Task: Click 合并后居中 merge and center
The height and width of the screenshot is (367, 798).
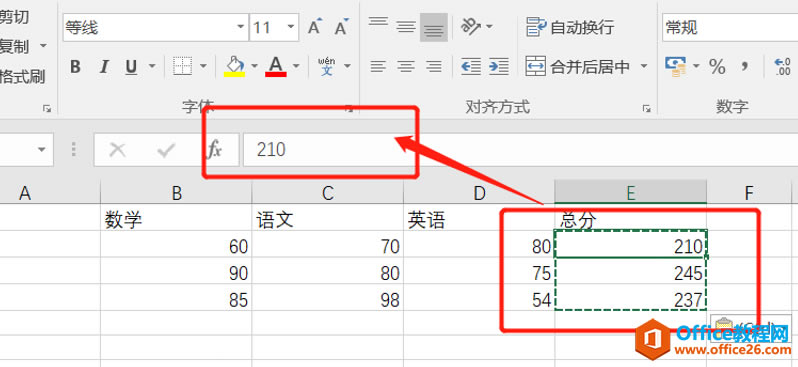Action: click(x=578, y=66)
